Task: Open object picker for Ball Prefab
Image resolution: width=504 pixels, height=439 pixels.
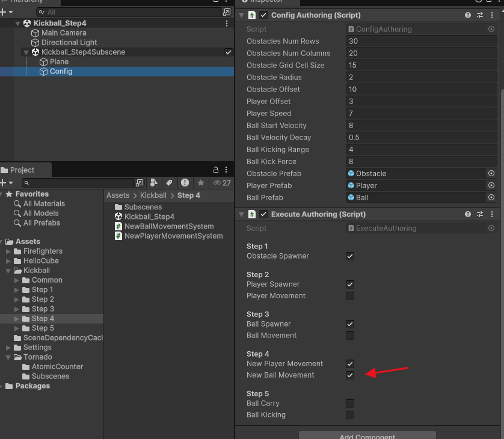Action: pos(491,197)
